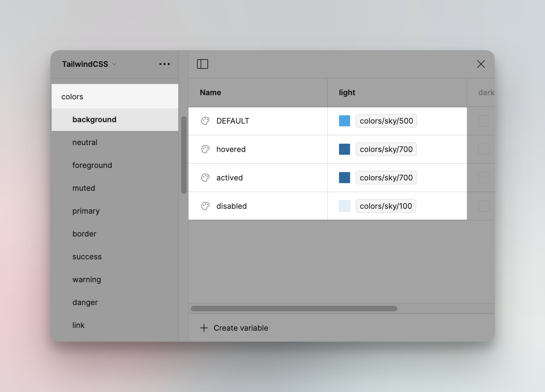Click the dark mode swatch for disabled

point(484,206)
